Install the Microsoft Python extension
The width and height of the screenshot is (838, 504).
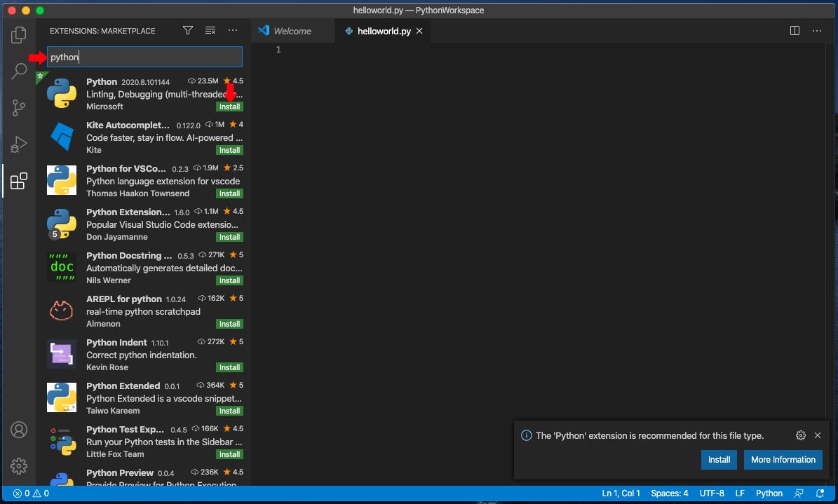(230, 107)
